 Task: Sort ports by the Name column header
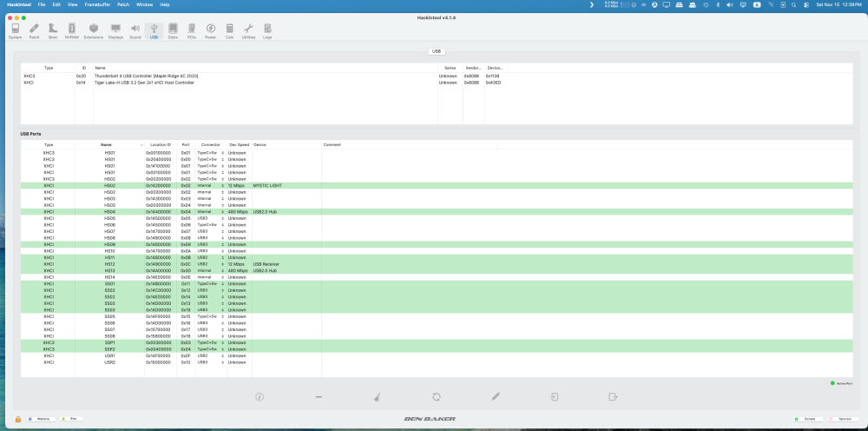click(x=109, y=144)
